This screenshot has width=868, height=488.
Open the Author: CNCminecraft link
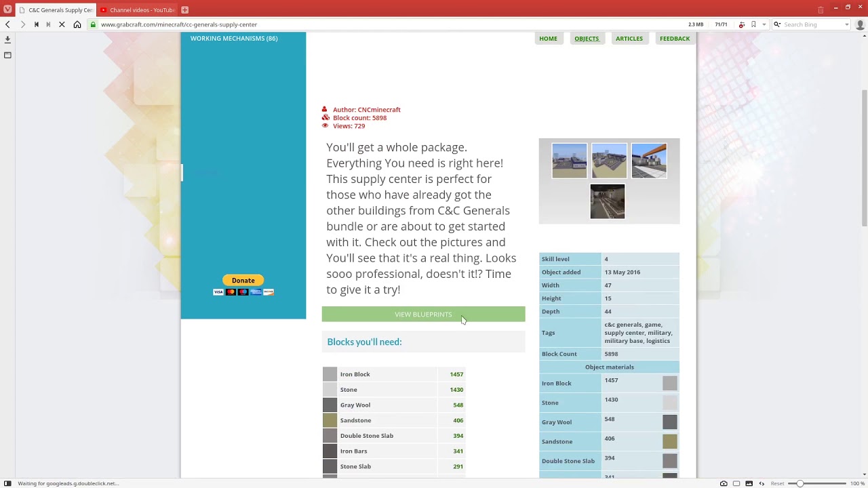click(367, 110)
